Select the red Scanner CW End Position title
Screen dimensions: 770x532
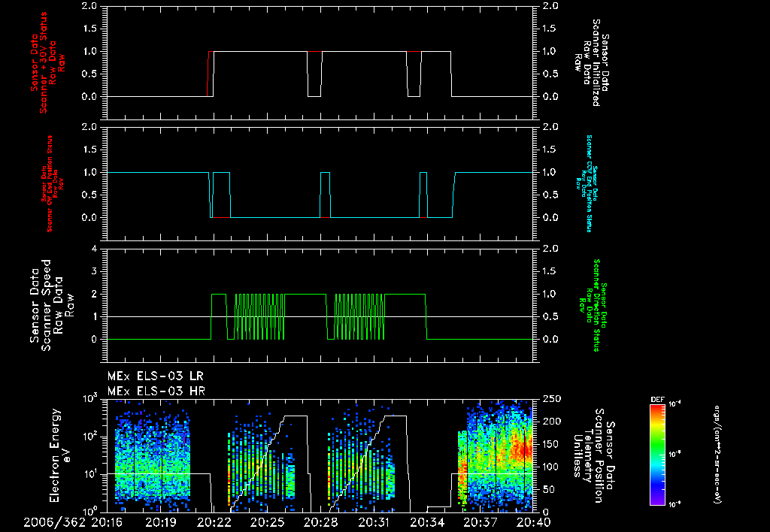[52, 183]
